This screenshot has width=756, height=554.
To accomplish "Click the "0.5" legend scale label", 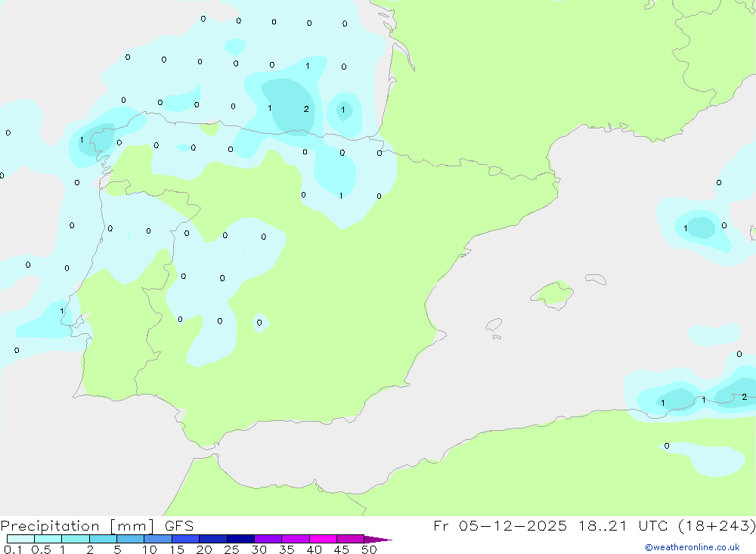I will tap(42, 549).
